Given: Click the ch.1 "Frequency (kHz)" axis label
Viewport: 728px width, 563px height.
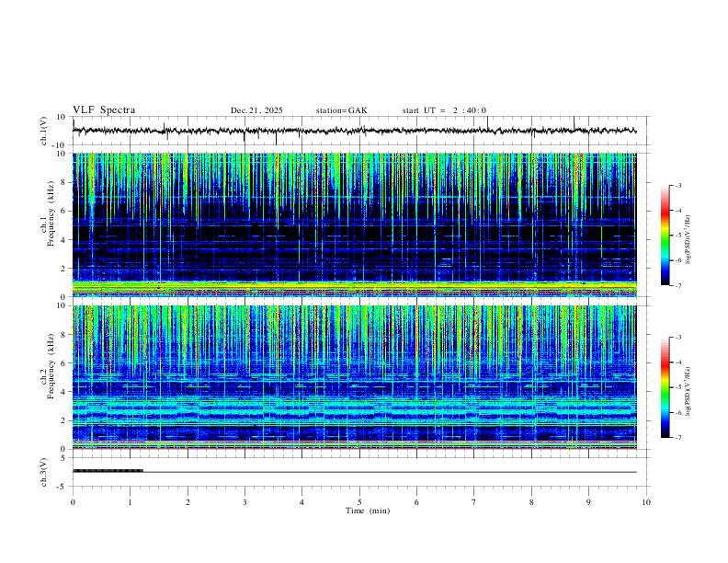Looking at the screenshot, I should click(51, 214).
